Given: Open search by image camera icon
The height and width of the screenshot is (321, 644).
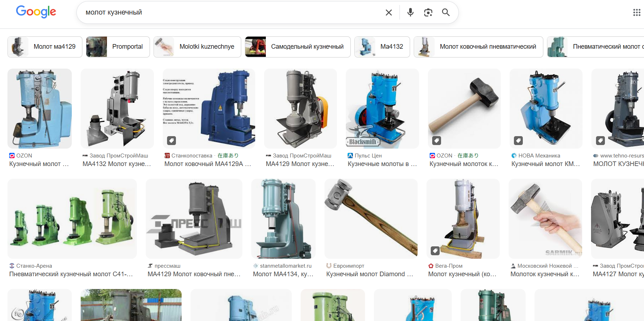Looking at the screenshot, I should click(x=428, y=12).
